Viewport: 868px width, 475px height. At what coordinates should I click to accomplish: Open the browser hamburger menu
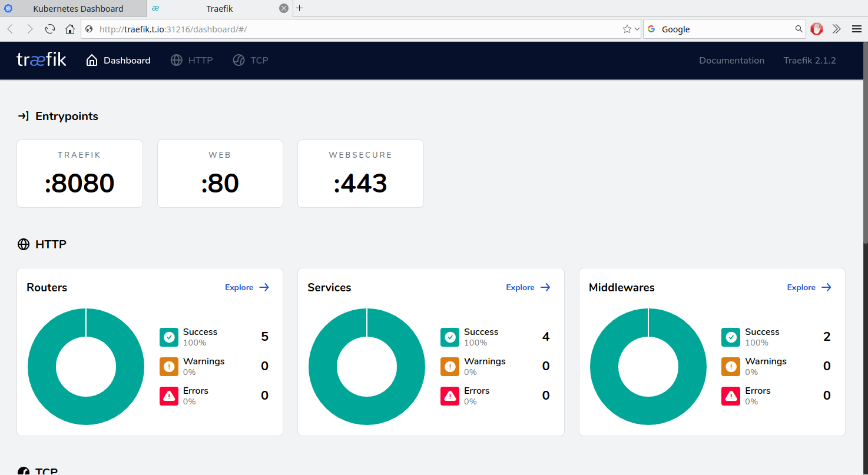click(x=856, y=29)
